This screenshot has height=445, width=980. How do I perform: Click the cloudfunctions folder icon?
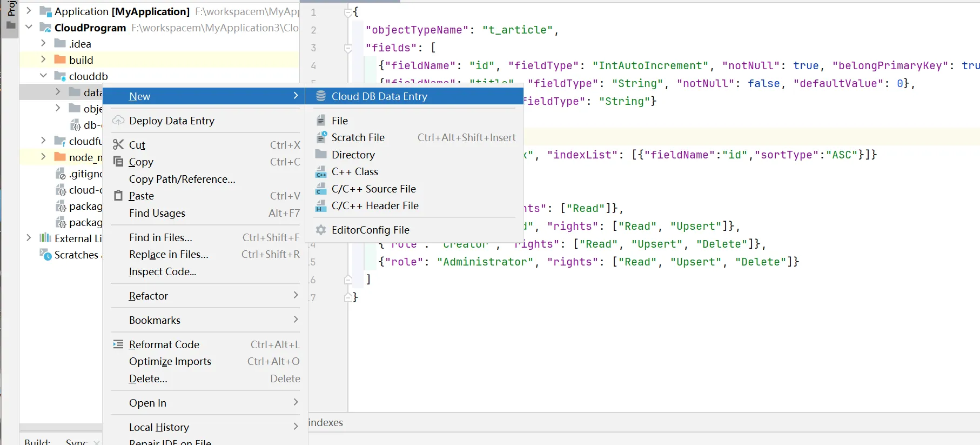(61, 141)
